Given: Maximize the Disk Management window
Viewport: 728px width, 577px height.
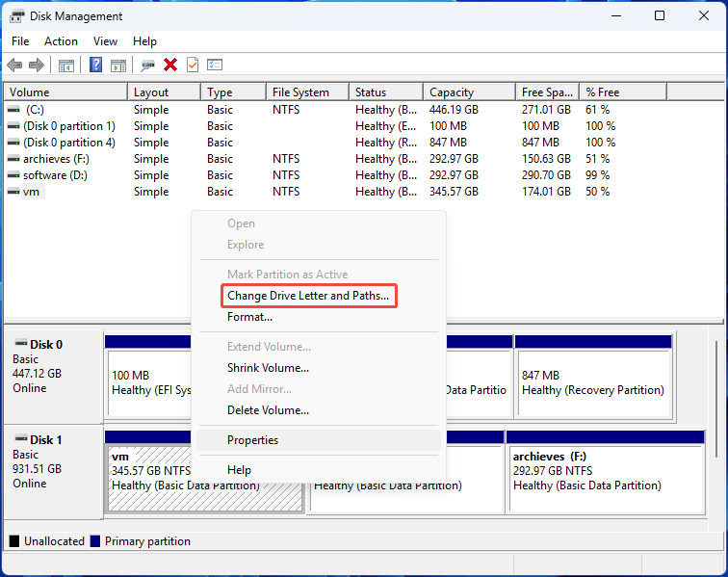Looking at the screenshot, I should coord(660,15).
